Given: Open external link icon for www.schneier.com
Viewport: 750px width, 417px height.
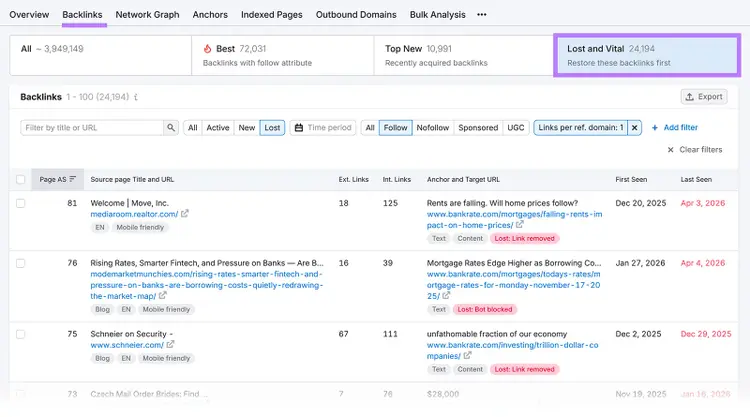Looking at the screenshot, I should 170,344.
